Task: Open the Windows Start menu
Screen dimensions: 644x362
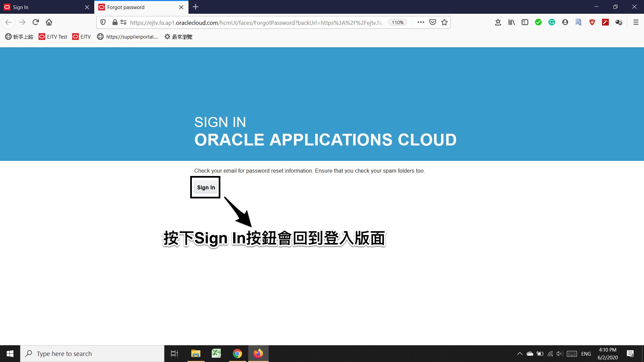Action: pyautogui.click(x=10, y=354)
